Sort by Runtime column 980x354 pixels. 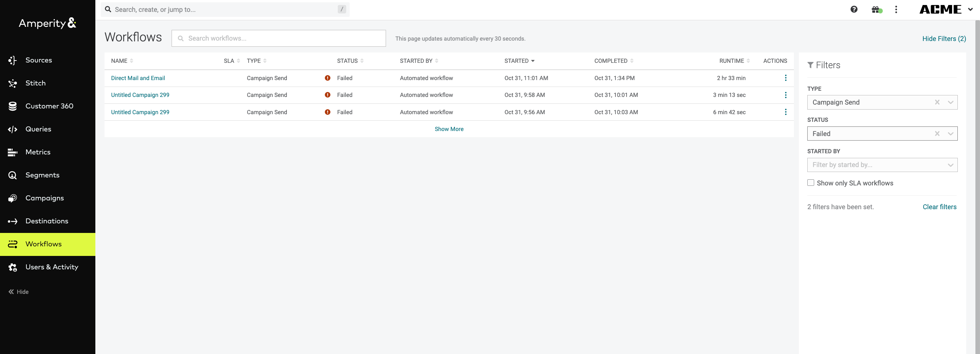click(x=735, y=61)
